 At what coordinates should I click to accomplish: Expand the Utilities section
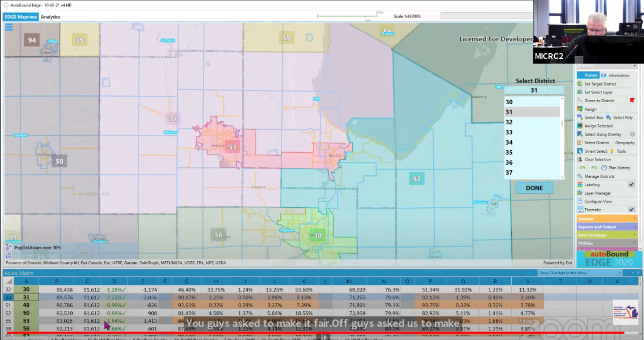[x=607, y=243]
